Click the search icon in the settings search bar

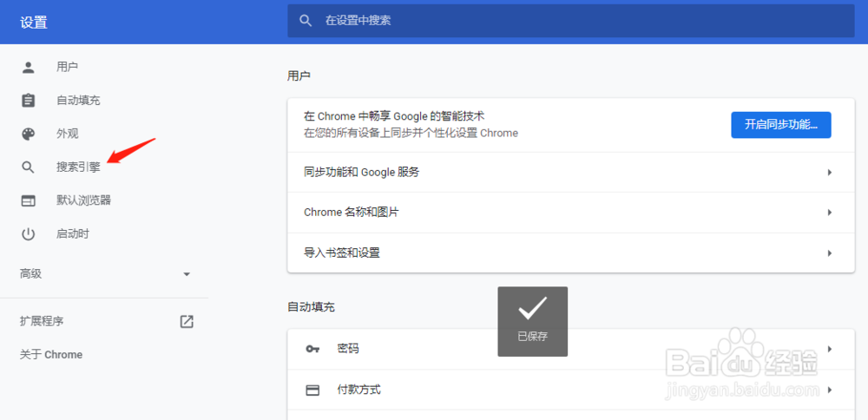(306, 21)
